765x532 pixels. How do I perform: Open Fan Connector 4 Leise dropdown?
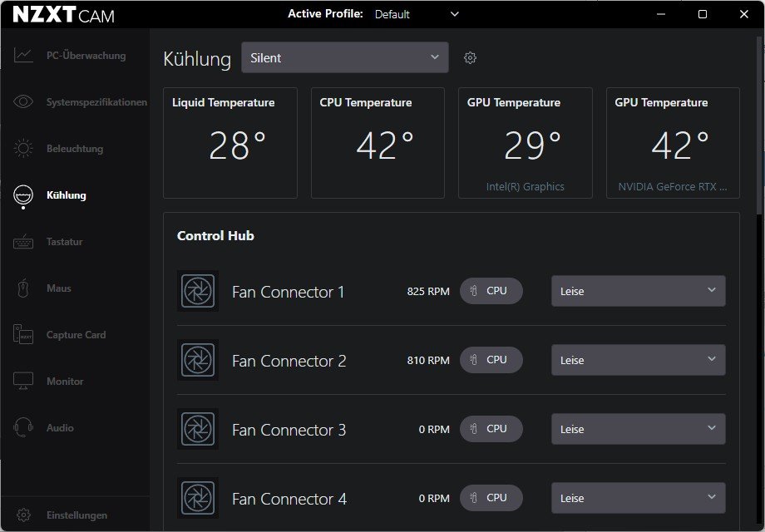(638, 498)
